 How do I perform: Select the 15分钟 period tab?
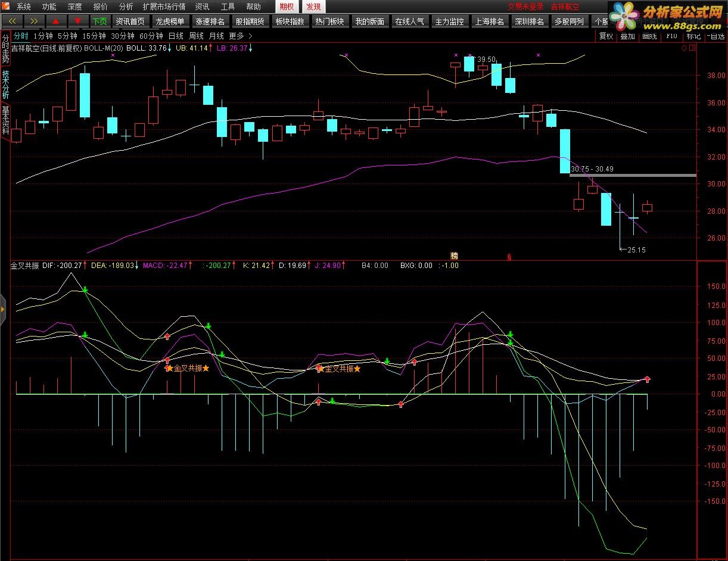[x=94, y=36]
